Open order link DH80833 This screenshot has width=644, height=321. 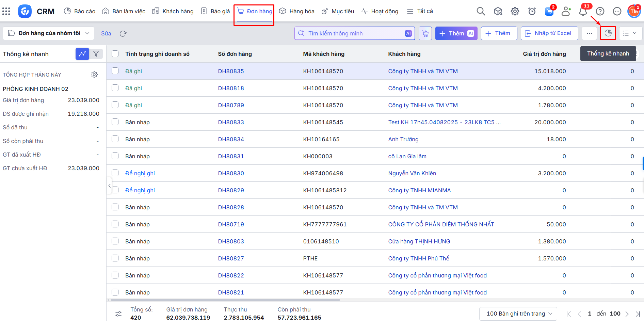[x=231, y=122]
